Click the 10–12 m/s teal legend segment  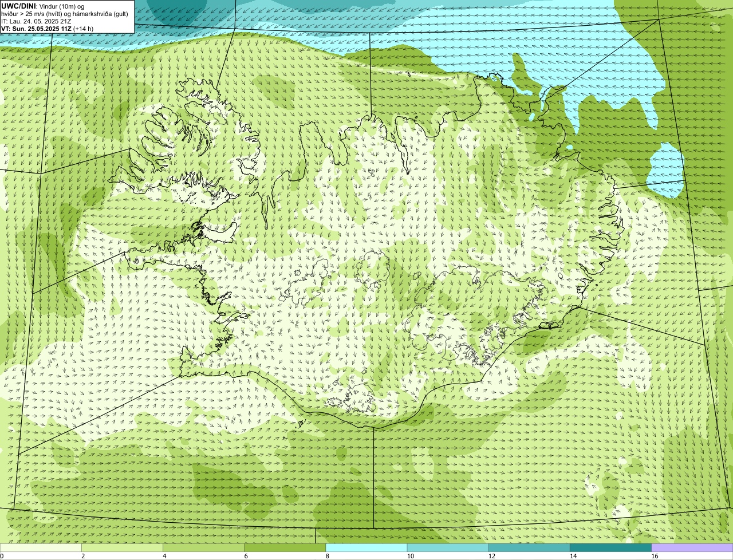pyautogui.click(x=448, y=548)
